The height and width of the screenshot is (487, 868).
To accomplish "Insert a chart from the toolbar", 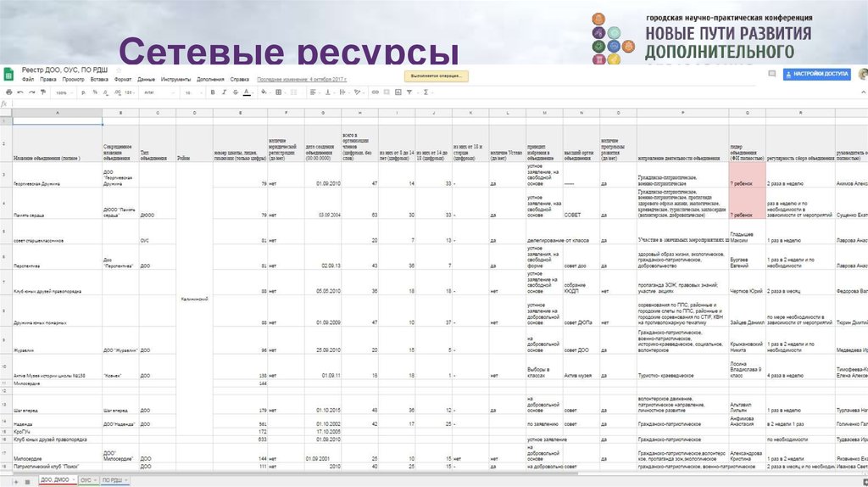I will click(x=398, y=92).
